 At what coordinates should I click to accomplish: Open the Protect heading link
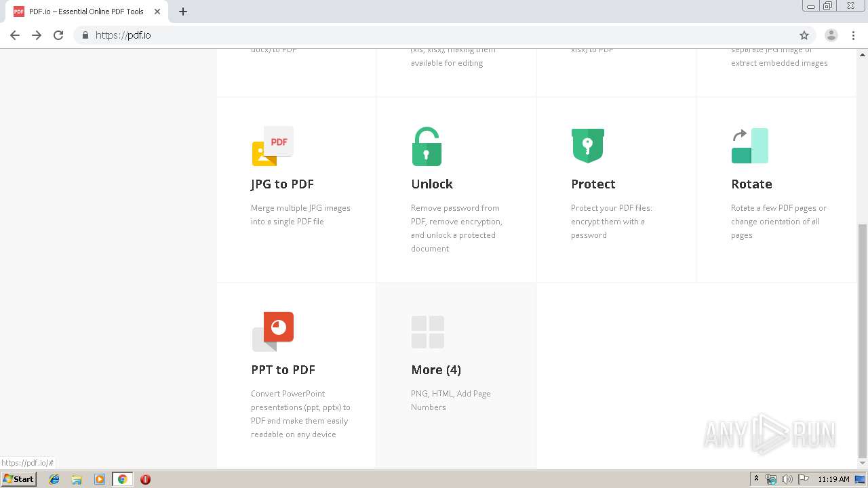[593, 184]
